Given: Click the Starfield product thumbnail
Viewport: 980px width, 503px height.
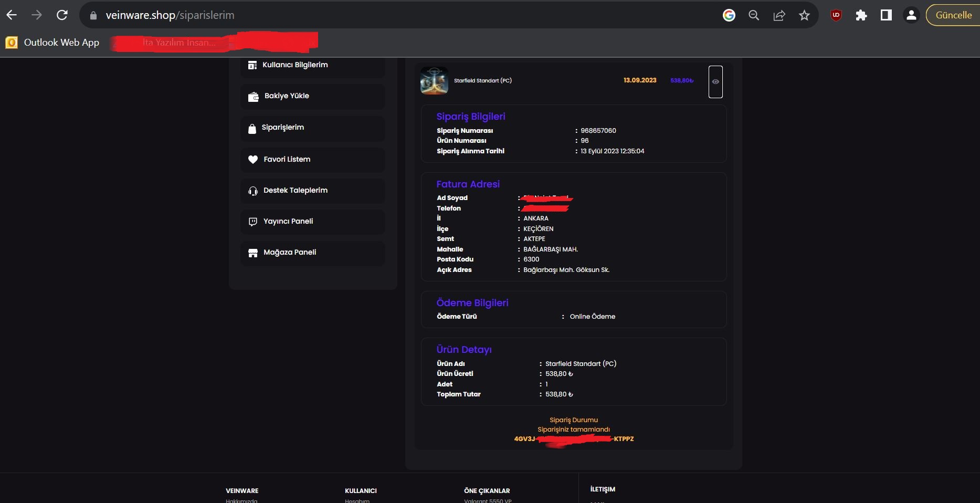Looking at the screenshot, I should [434, 80].
